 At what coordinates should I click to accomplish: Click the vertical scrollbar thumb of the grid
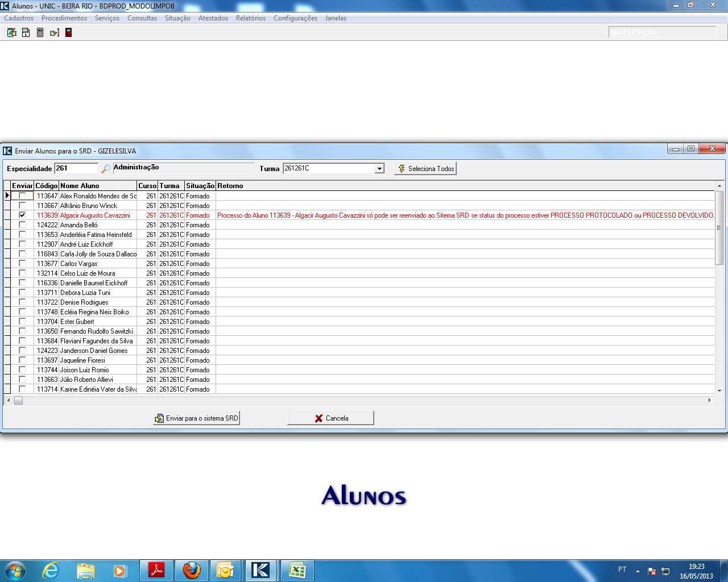click(x=719, y=228)
